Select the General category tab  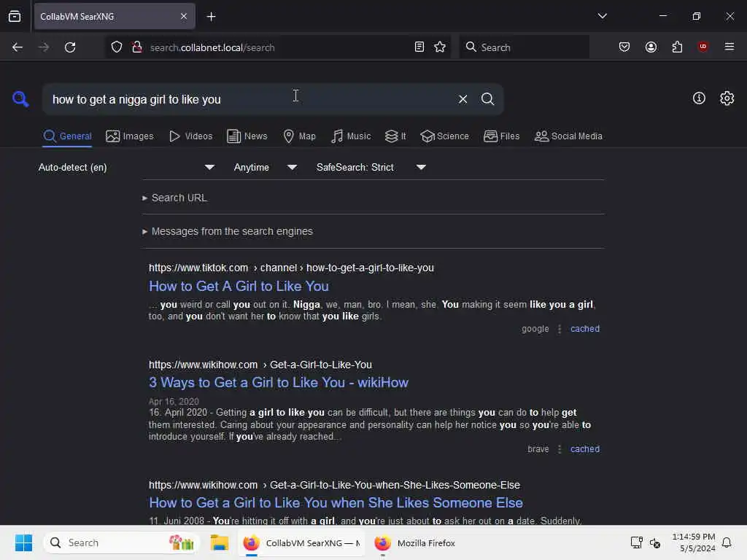coord(67,136)
